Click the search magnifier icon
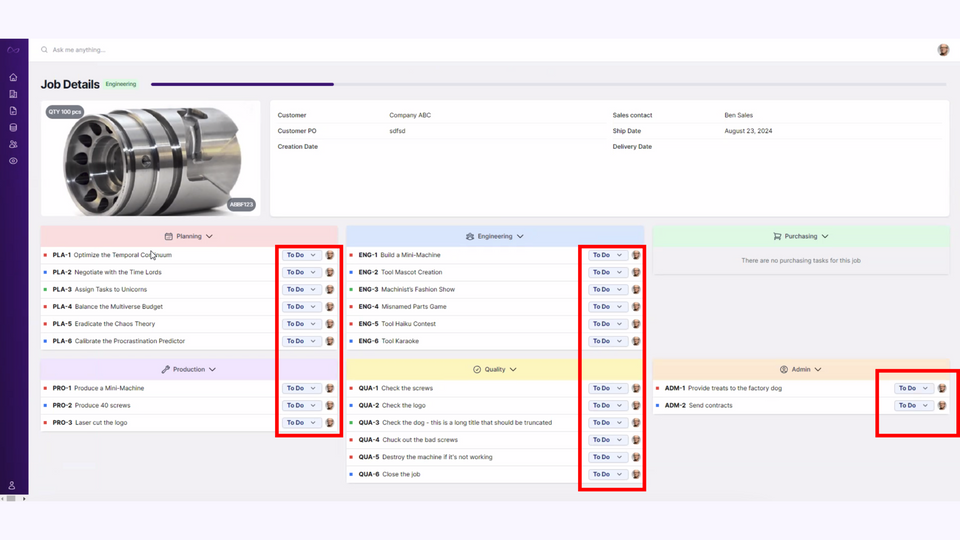 pyautogui.click(x=44, y=50)
